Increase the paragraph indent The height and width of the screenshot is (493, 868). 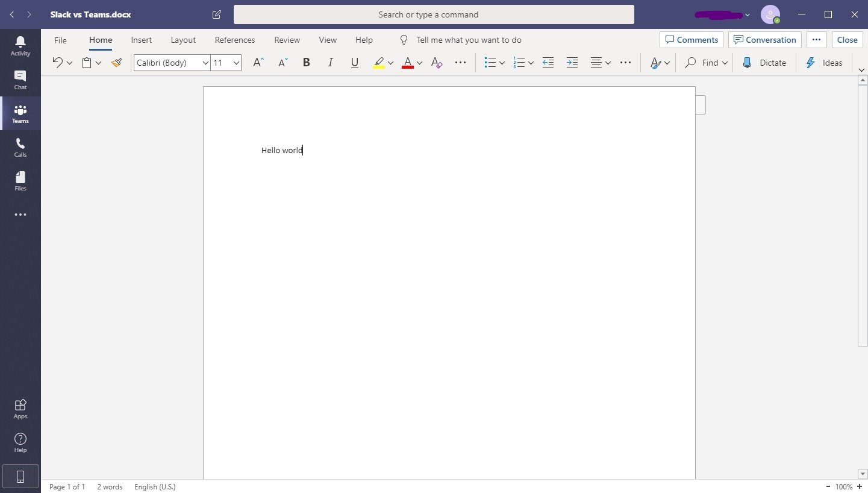(x=572, y=62)
